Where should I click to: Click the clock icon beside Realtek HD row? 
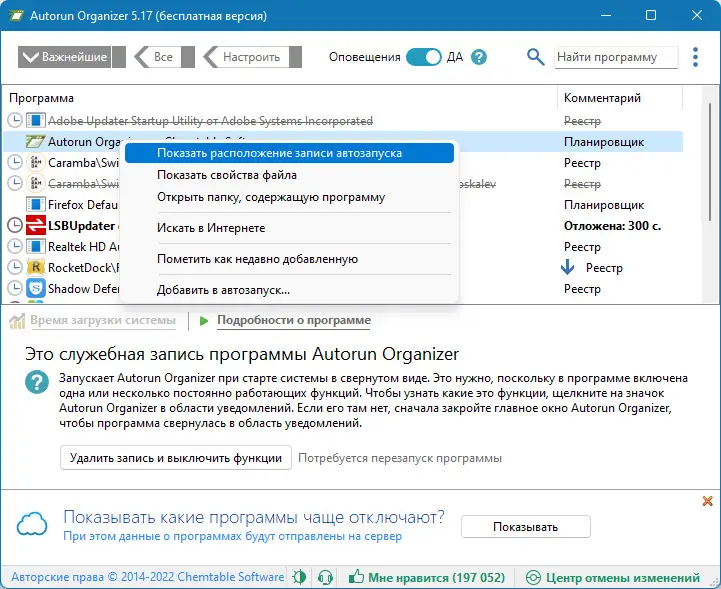pyautogui.click(x=15, y=246)
